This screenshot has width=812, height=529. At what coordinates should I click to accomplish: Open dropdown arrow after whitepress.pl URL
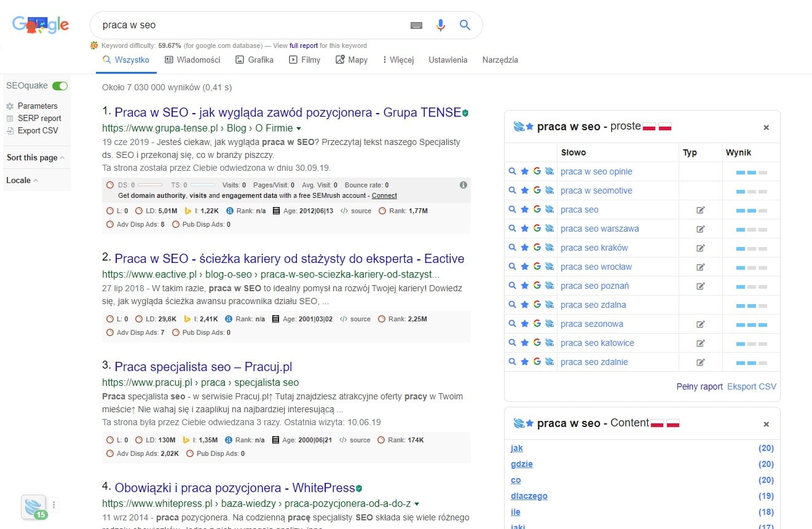coord(417,504)
